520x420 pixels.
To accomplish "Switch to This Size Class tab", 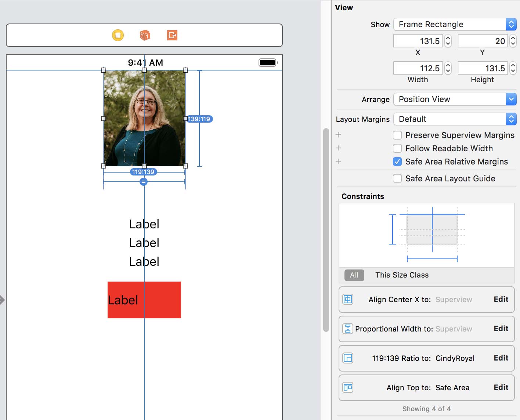I will pyautogui.click(x=402, y=275).
